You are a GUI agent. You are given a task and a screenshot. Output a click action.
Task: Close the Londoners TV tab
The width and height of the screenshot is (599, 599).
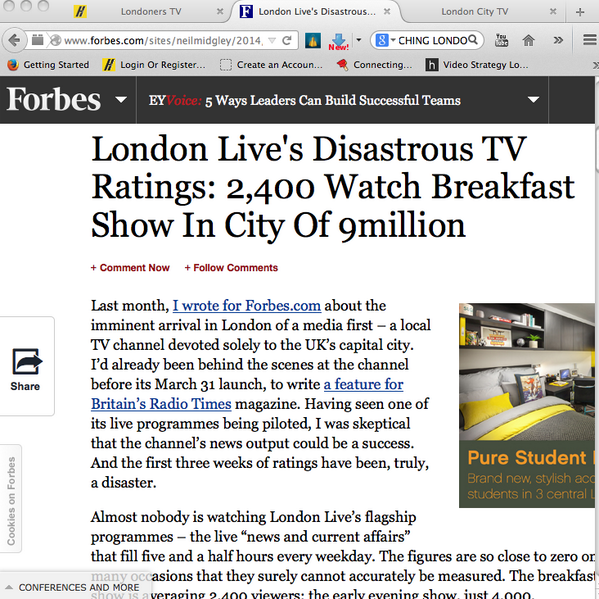[x=220, y=11]
